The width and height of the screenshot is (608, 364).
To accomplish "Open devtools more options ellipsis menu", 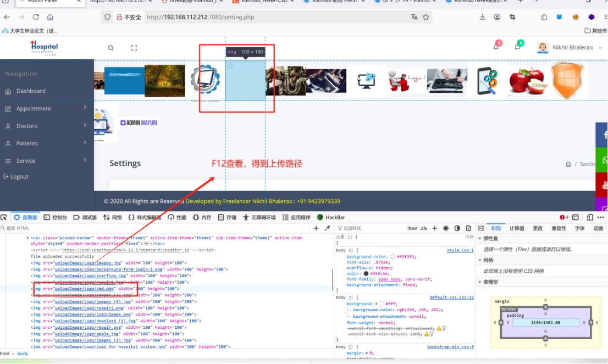I will pos(601,218).
